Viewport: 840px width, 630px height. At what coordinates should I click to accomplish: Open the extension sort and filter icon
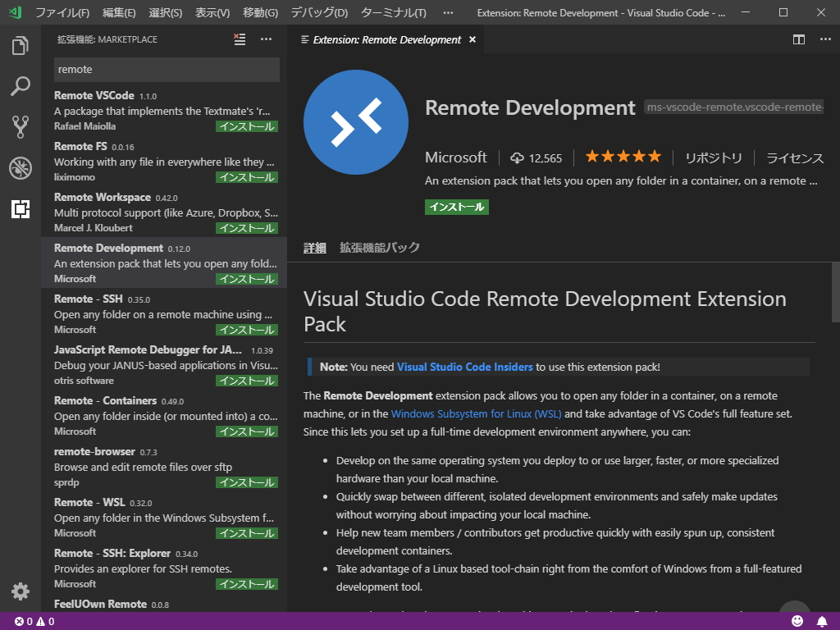(x=240, y=39)
